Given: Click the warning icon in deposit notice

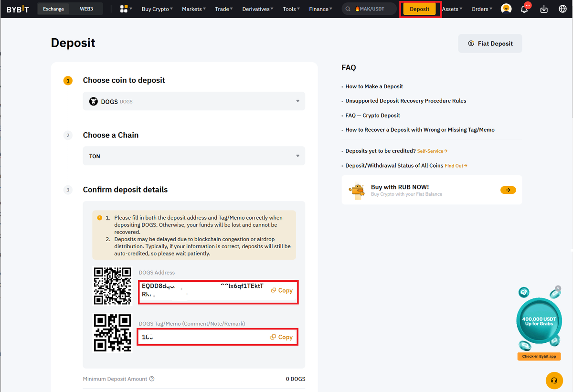Looking at the screenshot, I should (100, 218).
